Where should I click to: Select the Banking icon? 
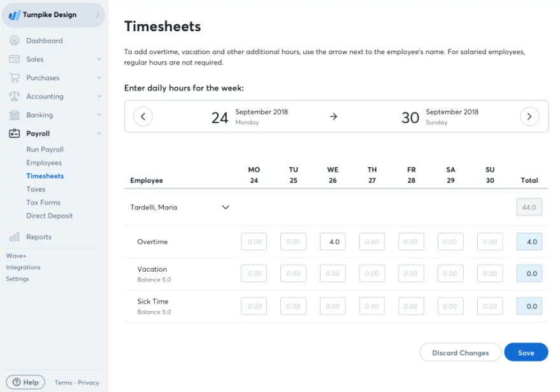pyautogui.click(x=14, y=115)
